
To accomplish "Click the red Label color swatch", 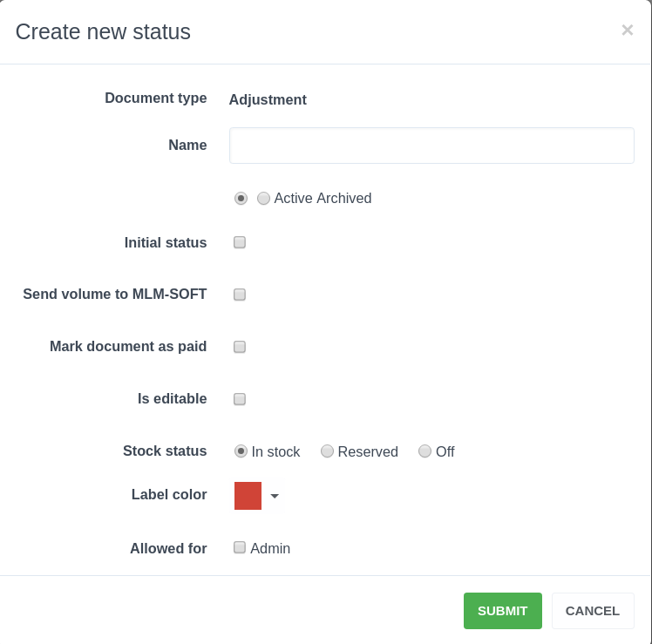I will (248, 496).
